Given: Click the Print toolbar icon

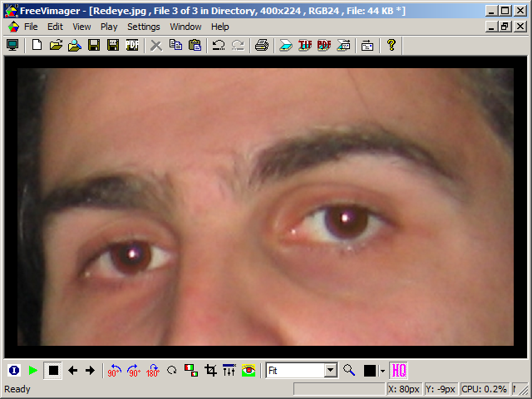Looking at the screenshot, I should coord(262,45).
